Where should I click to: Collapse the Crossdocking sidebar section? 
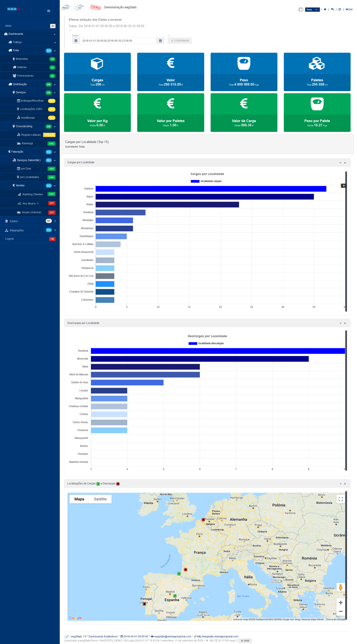pyautogui.click(x=30, y=126)
